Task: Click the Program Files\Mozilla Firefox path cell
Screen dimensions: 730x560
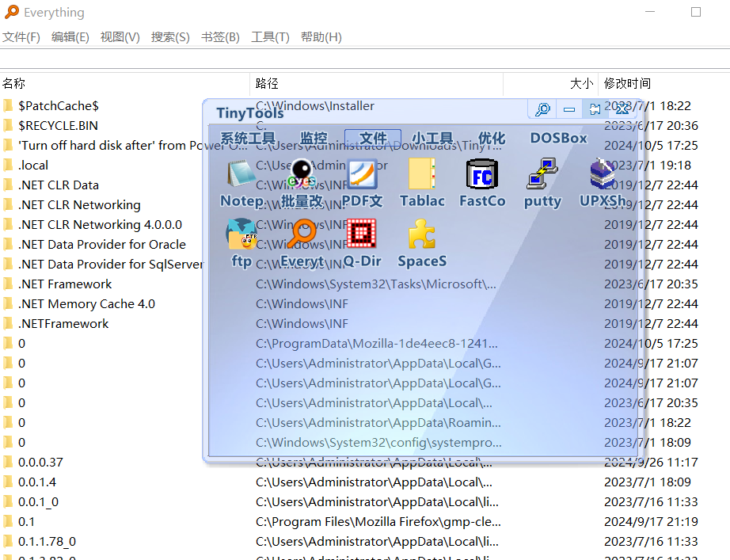Action: click(x=378, y=521)
